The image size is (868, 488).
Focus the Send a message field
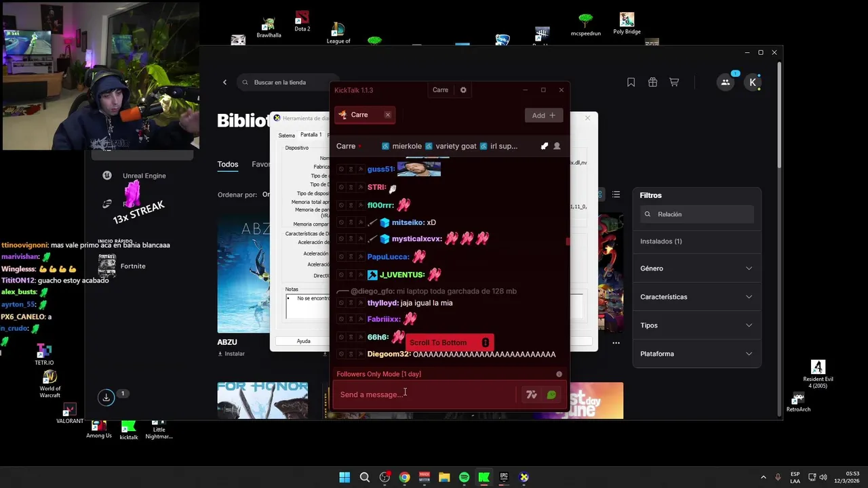[x=425, y=394]
